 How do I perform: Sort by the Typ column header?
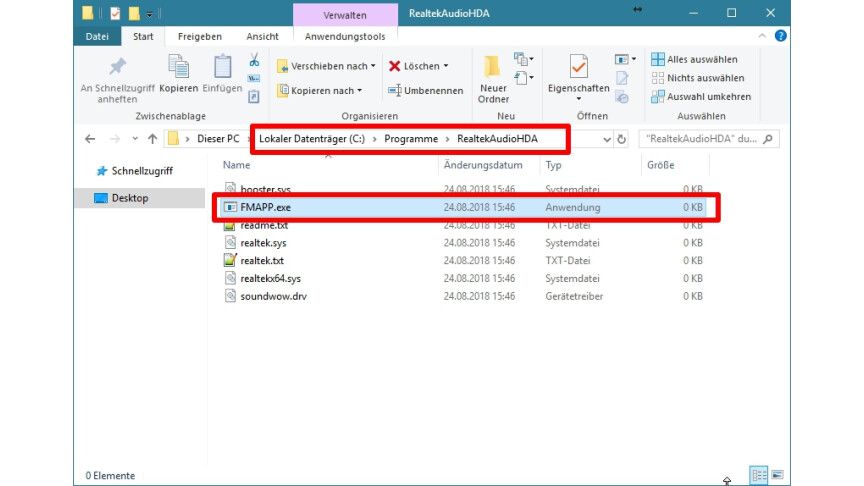[553, 165]
